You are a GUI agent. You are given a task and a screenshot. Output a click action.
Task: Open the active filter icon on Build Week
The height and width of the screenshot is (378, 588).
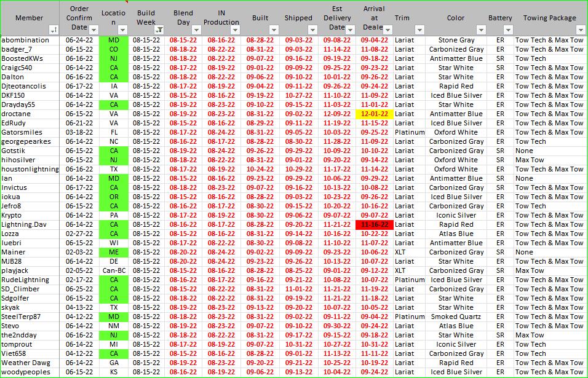point(159,30)
